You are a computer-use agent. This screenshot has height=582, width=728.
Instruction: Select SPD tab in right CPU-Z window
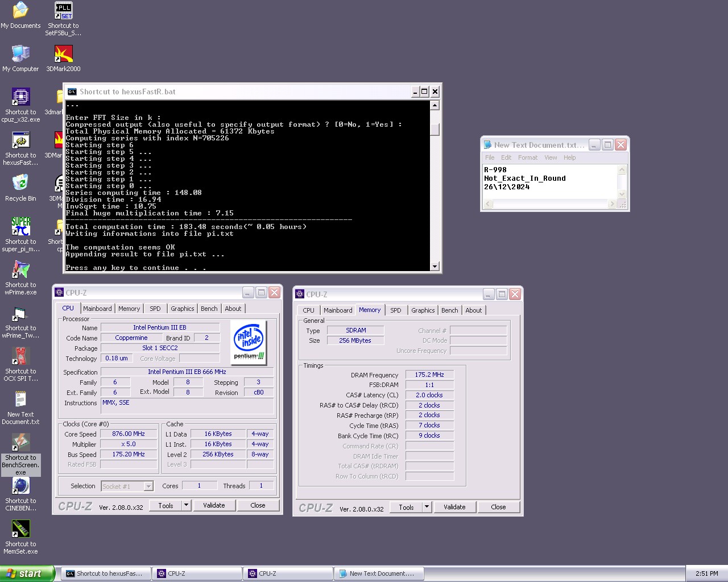[396, 310]
